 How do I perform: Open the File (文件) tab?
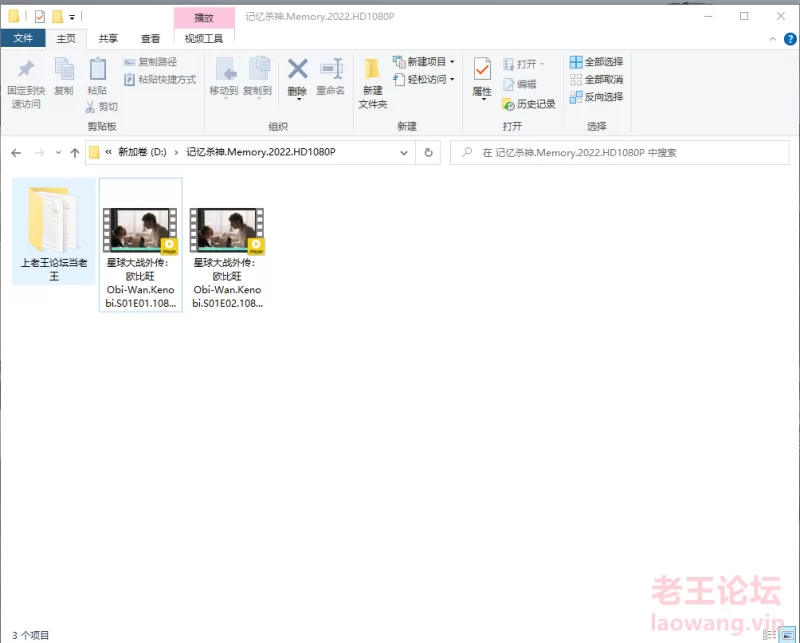[23, 38]
